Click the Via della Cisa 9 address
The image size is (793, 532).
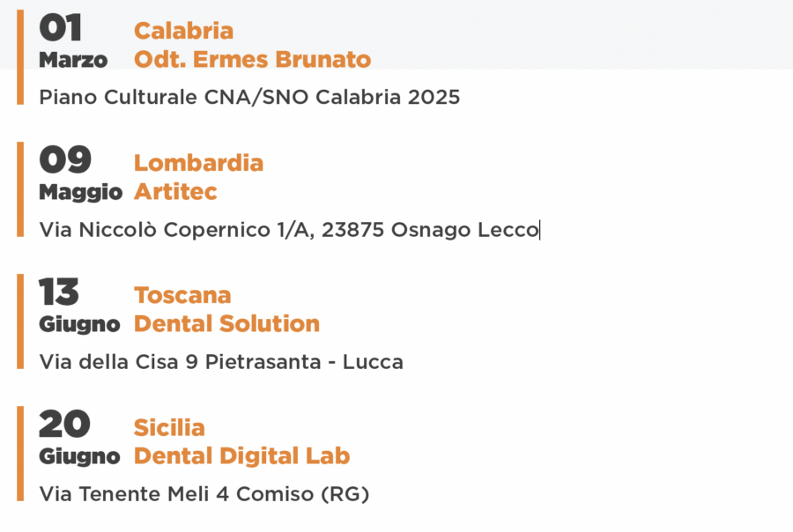click(221, 362)
